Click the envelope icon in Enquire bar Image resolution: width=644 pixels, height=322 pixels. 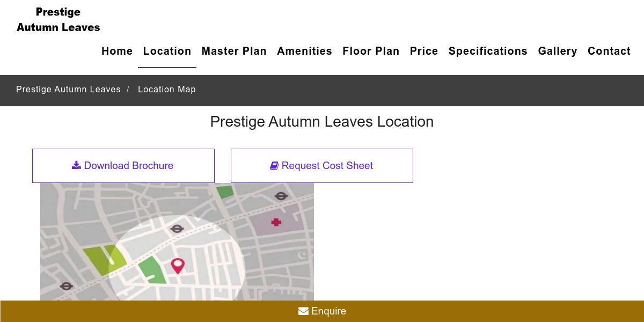coord(303,311)
